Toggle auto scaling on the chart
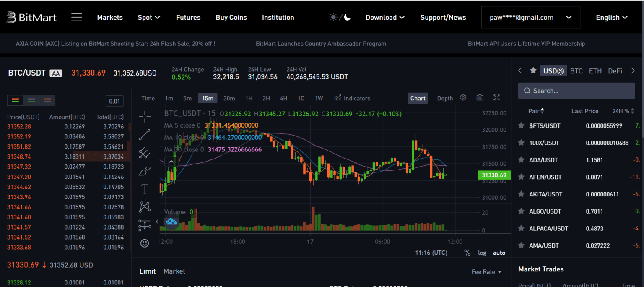Screen dimensions: 644x287 [499, 253]
